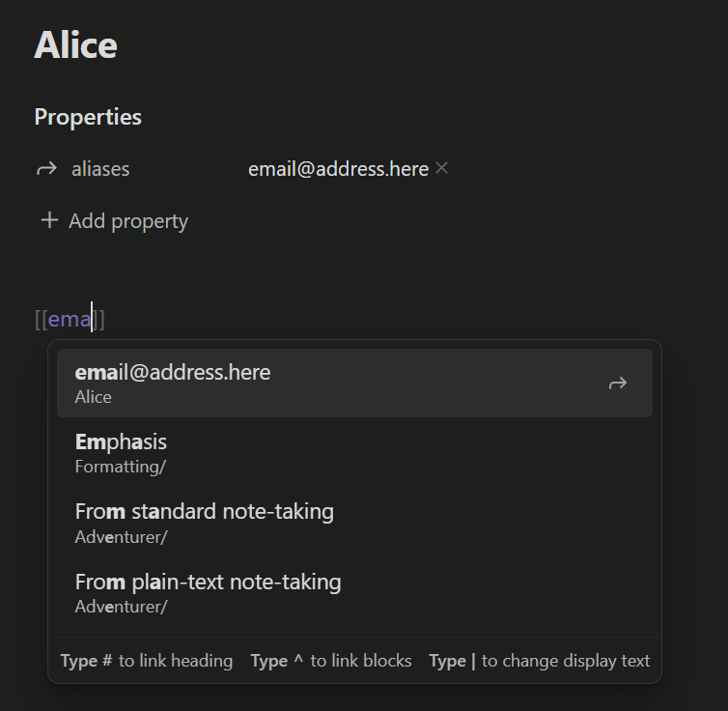Image resolution: width=728 pixels, height=711 pixels.
Task: Select the From standard note-taking suggestion
Action: (205, 512)
